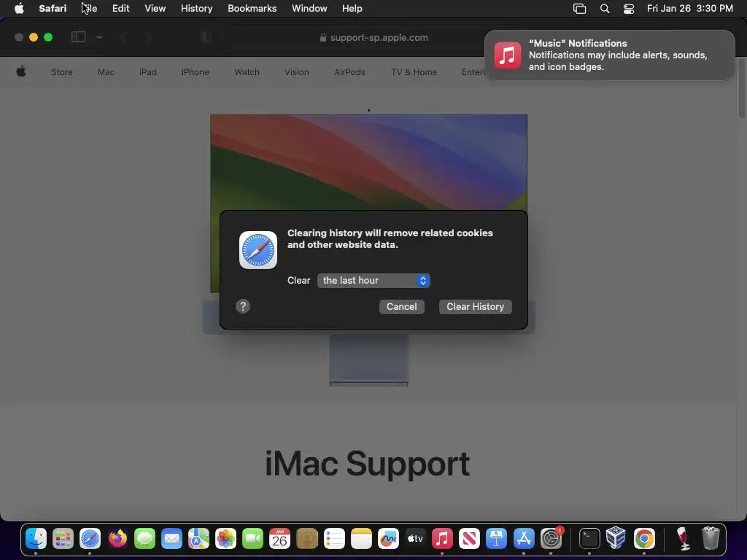Click the help question mark button

coord(243,306)
